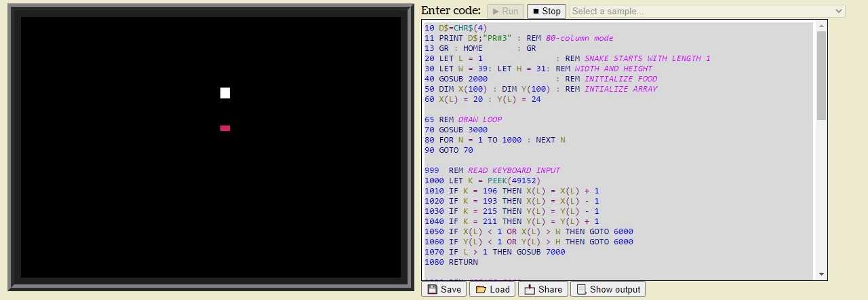Click the Save floppy disk button
The width and height of the screenshot is (868, 300).
pyautogui.click(x=444, y=289)
